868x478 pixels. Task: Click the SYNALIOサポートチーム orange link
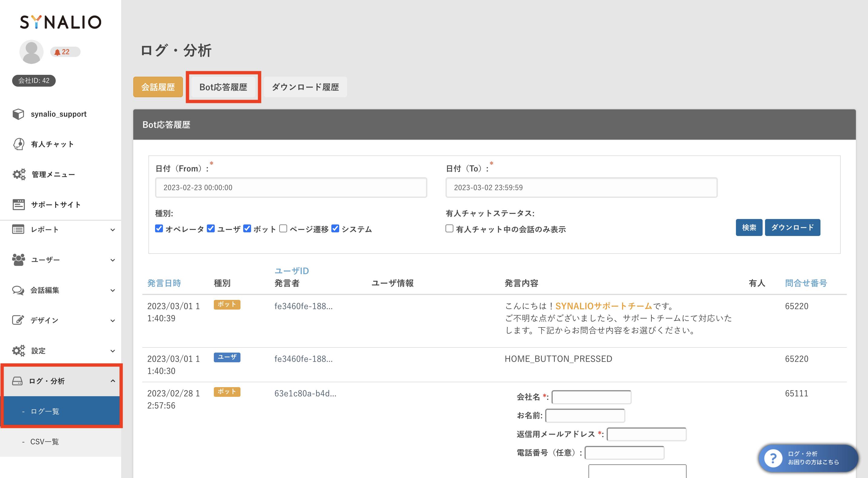coord(604,306)
